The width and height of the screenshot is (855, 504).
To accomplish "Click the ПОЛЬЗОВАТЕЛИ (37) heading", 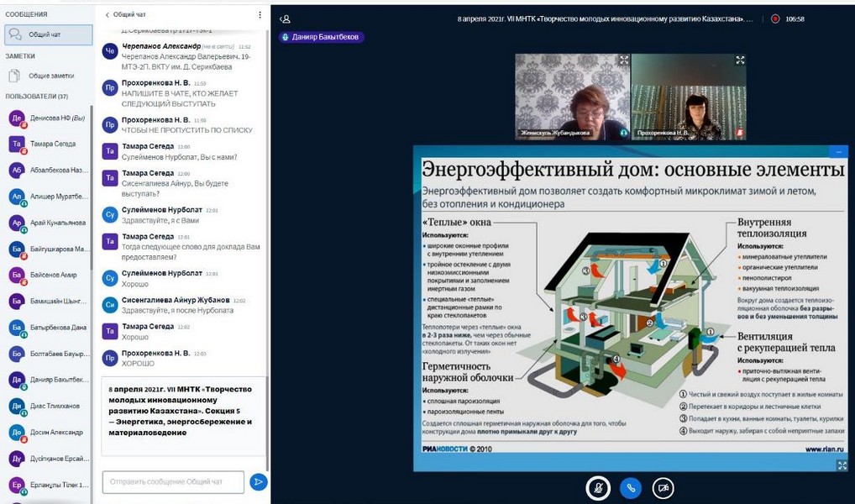I will pyautogui.click(x=36, y=97).
